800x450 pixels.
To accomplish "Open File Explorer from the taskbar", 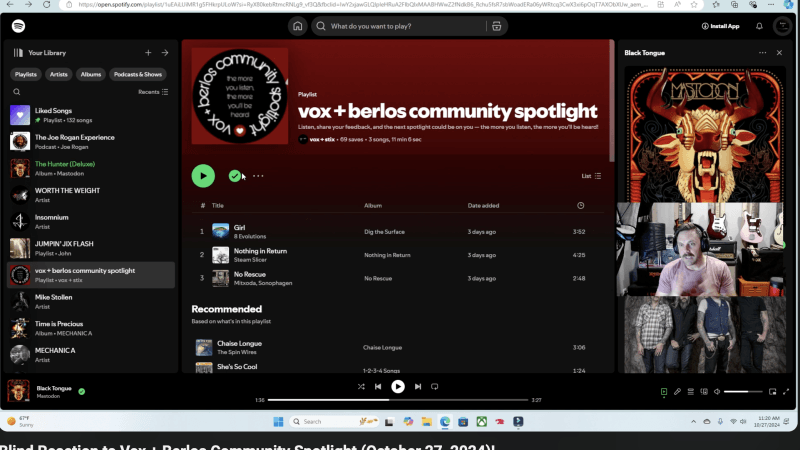I will point(427,422).
